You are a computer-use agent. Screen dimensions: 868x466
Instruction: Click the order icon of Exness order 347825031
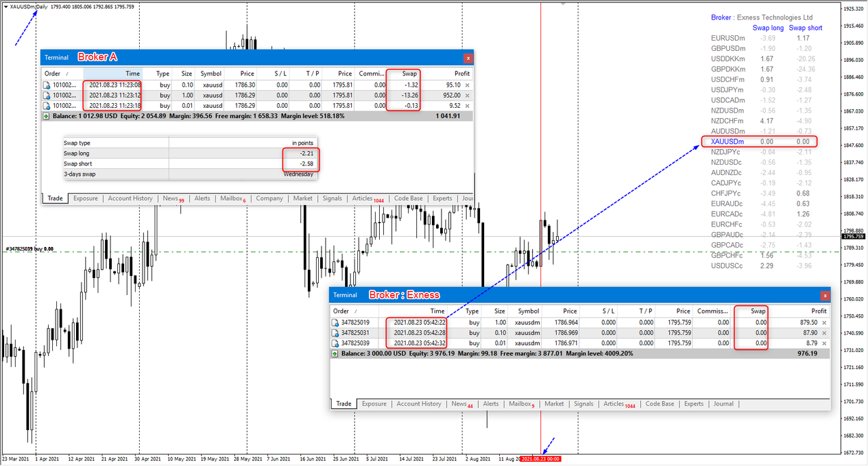point(336,333)
